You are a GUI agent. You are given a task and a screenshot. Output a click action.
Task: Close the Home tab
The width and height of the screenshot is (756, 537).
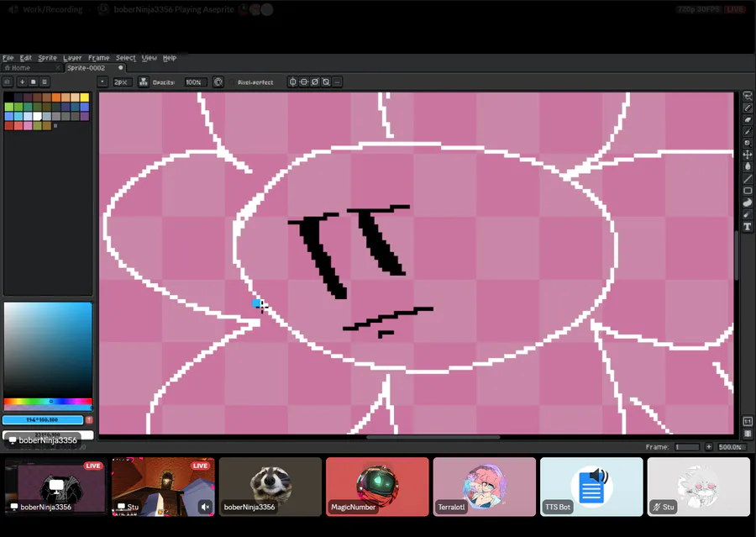(x=58, y=68)
